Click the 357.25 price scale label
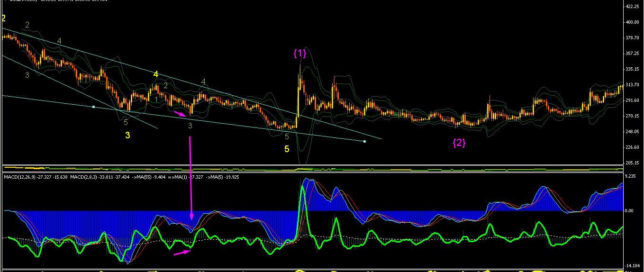 (632, 54)
